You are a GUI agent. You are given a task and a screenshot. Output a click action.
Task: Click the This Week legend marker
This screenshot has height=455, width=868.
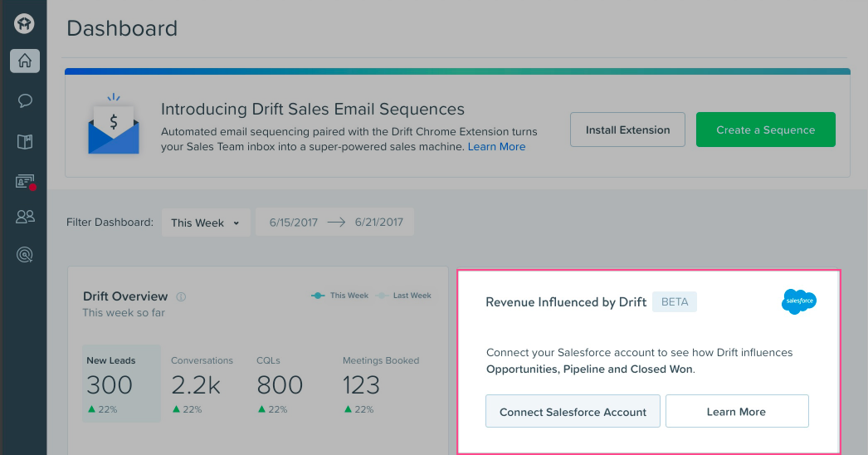318,296
